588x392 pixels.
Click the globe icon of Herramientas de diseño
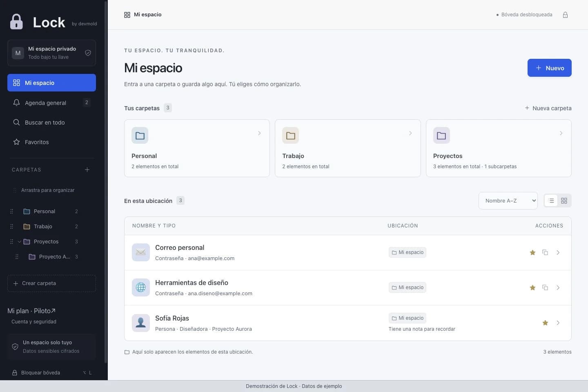click(140, 287)
